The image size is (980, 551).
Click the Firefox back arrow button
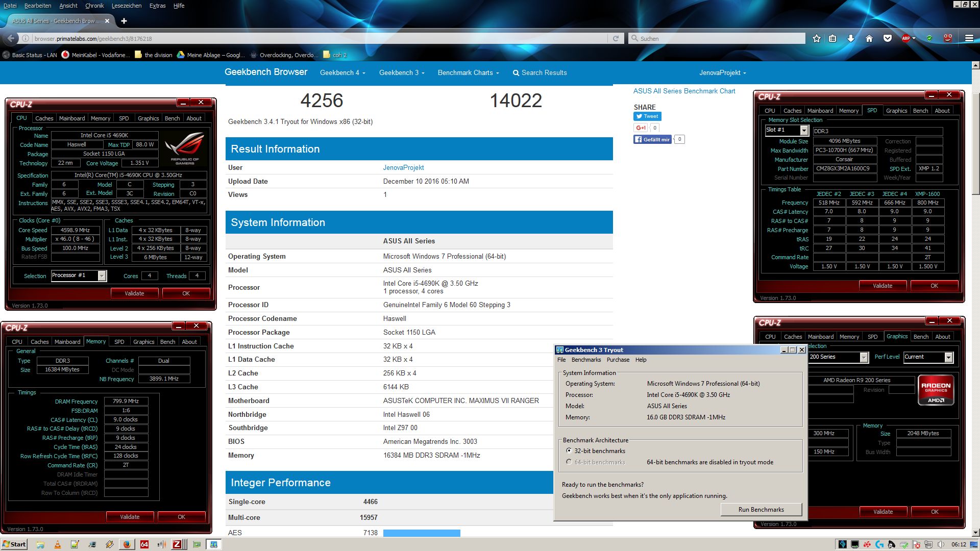[x=11, y=38]
